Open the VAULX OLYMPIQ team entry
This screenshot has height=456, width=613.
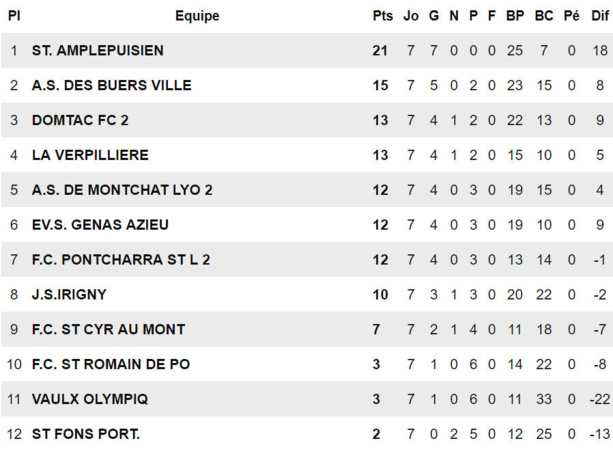pyautogui.click(x=90, y=399)
